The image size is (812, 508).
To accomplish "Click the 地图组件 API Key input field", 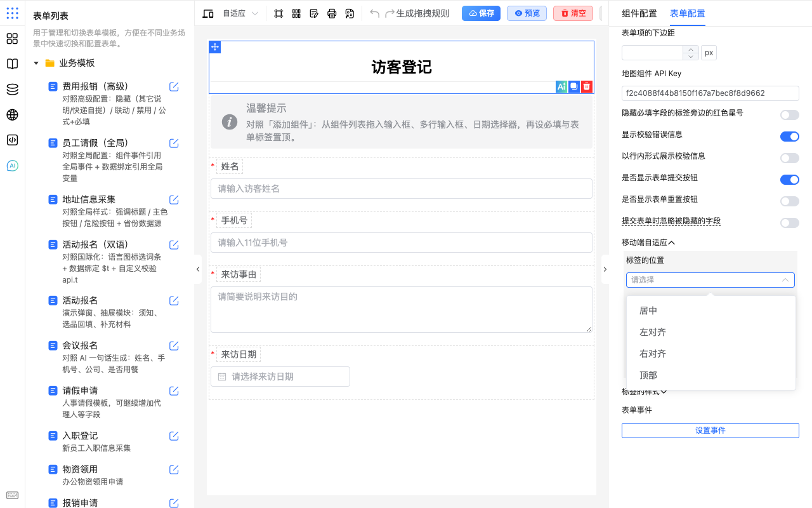I will 710,93.
